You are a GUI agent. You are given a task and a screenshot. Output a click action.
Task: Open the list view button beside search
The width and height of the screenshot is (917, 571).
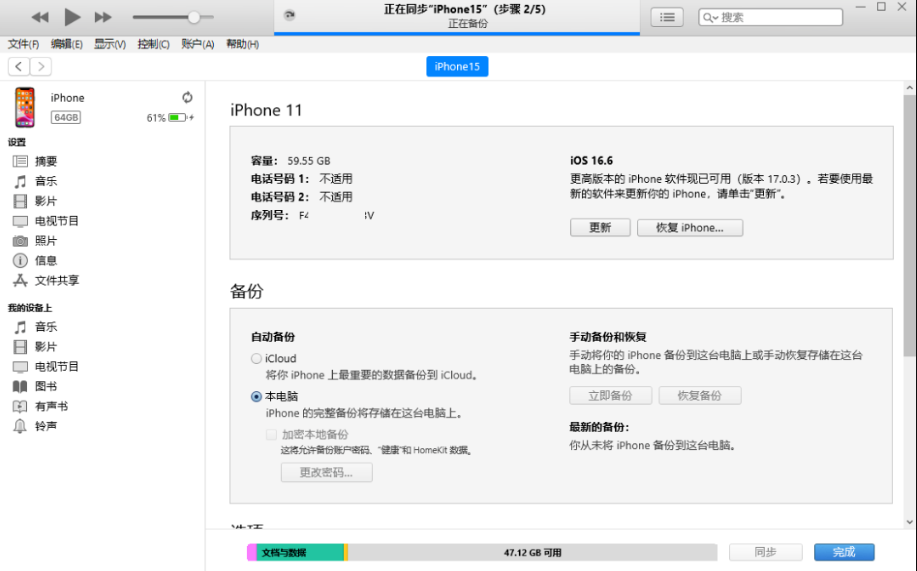click(667, 18)
